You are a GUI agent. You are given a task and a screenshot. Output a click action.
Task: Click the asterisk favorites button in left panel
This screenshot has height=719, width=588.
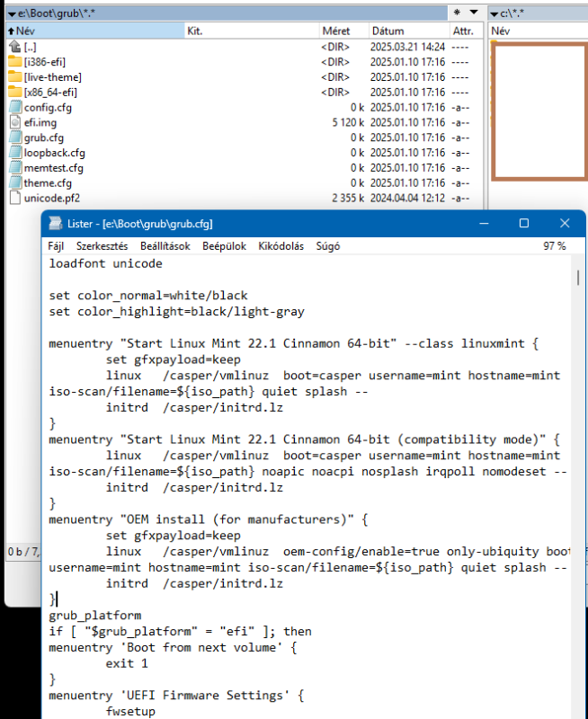(457, 13)
